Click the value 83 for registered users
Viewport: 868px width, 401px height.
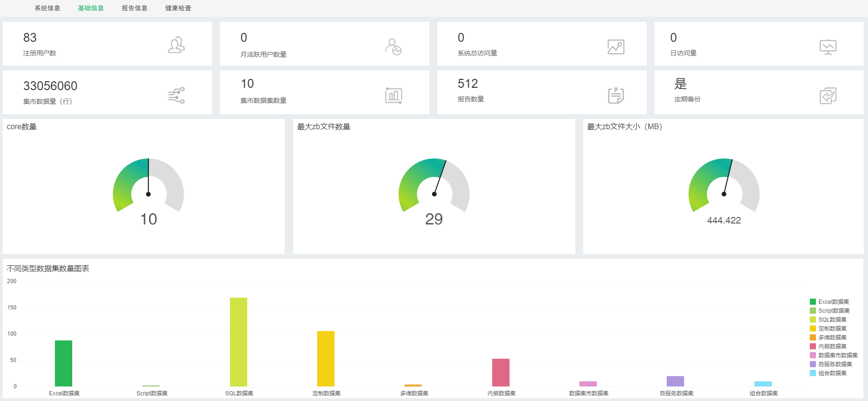(30, 38)
